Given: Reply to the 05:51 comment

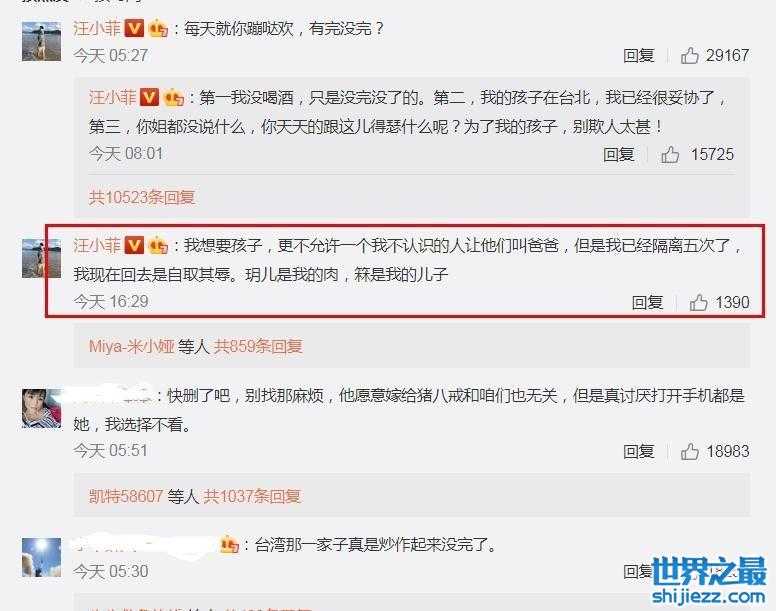Looking at the screenshot, I should 638,451.
